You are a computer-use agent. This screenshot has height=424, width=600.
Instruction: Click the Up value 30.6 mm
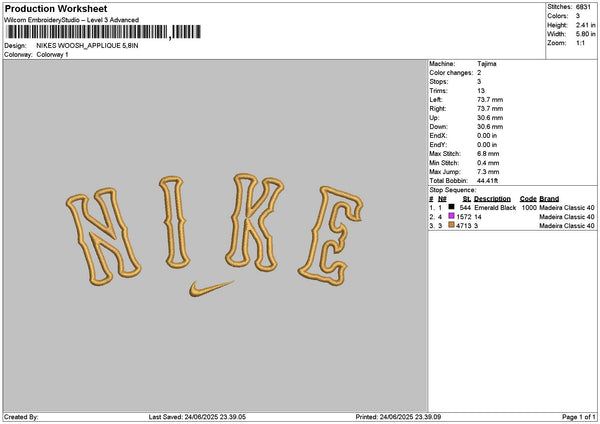[x=490, y=118]
